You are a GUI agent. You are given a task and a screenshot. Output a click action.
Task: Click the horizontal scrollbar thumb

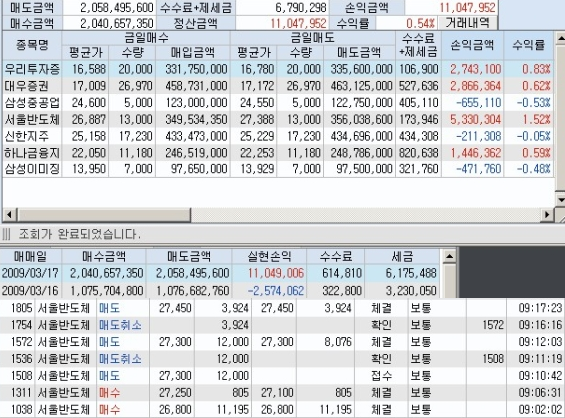click(104, 215)
